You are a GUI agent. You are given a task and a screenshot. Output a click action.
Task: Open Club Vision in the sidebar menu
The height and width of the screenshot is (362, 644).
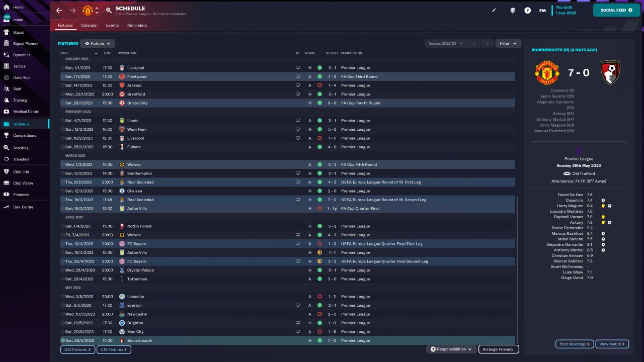point(23,183)
